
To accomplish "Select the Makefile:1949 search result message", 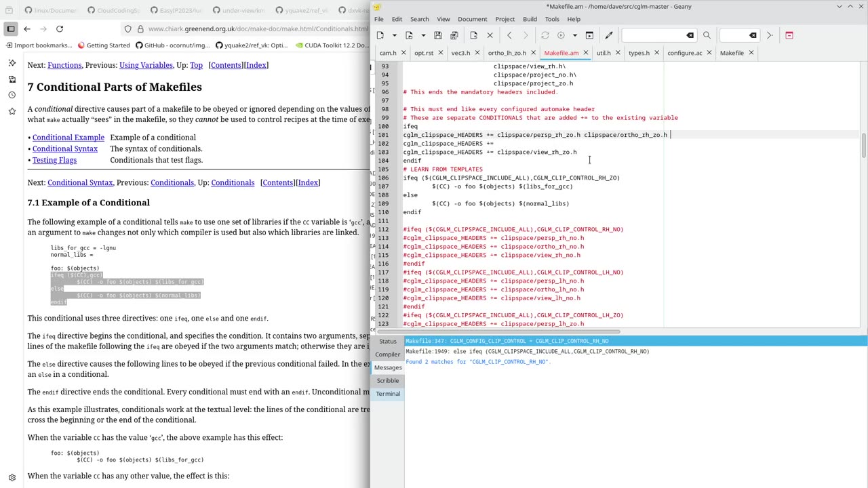I will pyautogui.click(x=635, y=352).
